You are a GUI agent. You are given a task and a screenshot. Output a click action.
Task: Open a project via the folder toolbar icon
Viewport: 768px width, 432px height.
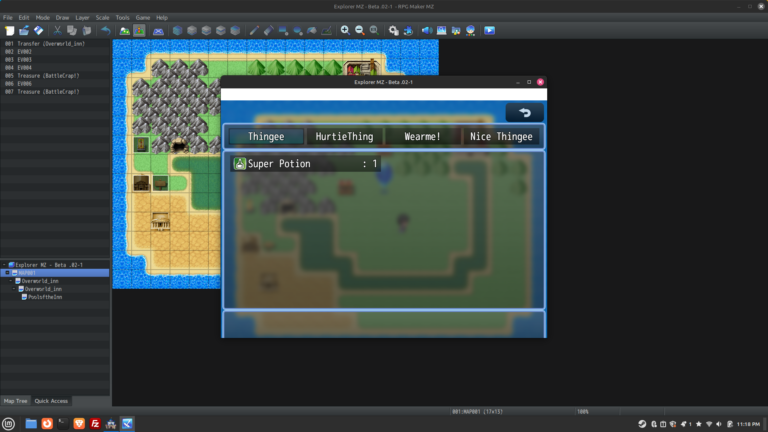pos(24,30)
